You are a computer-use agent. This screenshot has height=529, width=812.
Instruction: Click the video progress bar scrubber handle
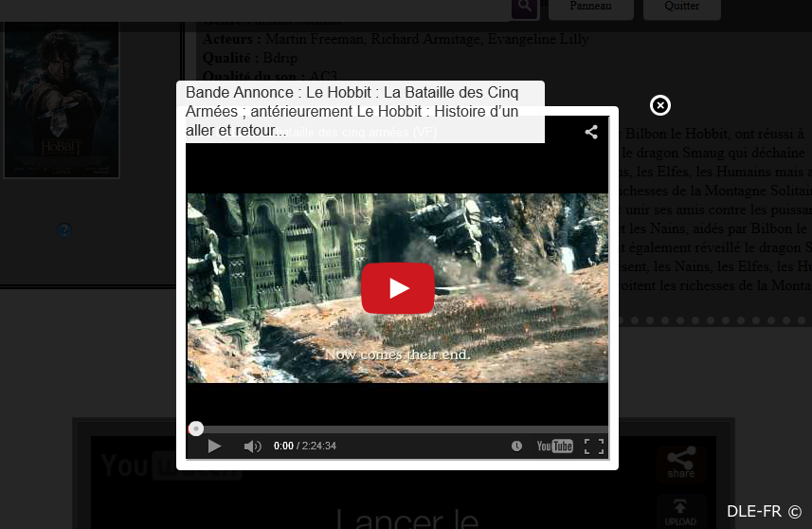[x=196, y=429]
